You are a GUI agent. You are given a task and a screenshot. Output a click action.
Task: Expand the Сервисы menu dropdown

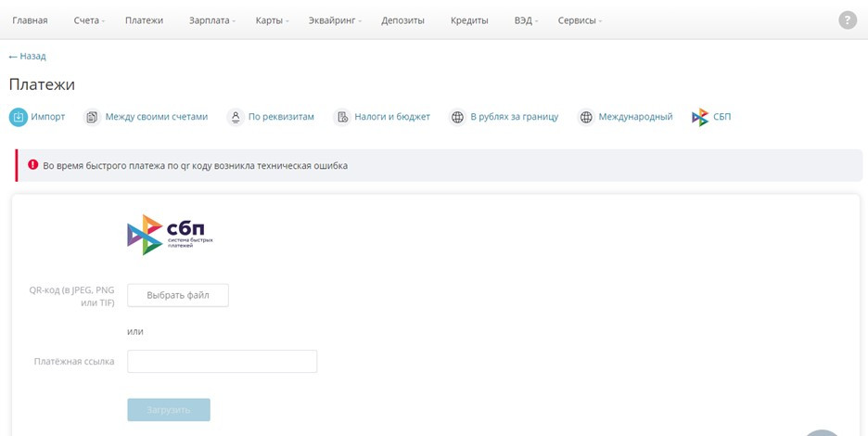tap(580, 20)
